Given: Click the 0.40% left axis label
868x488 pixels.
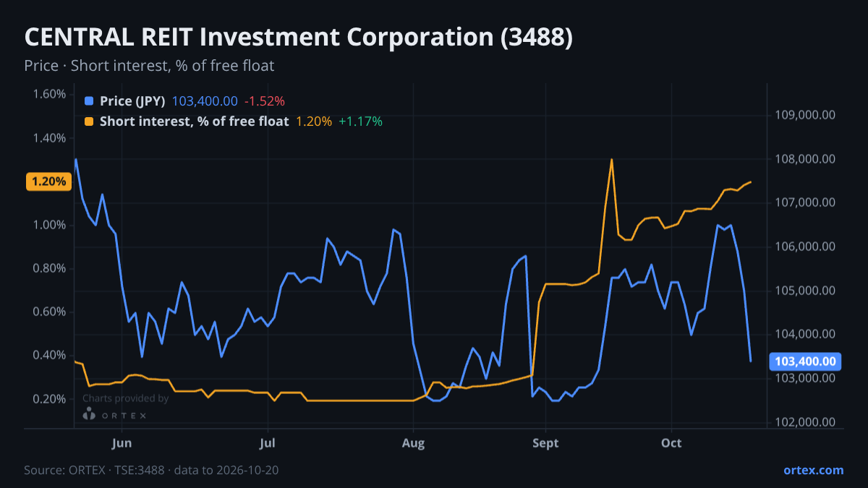Looking at the screenshot, I should point(49,355).
